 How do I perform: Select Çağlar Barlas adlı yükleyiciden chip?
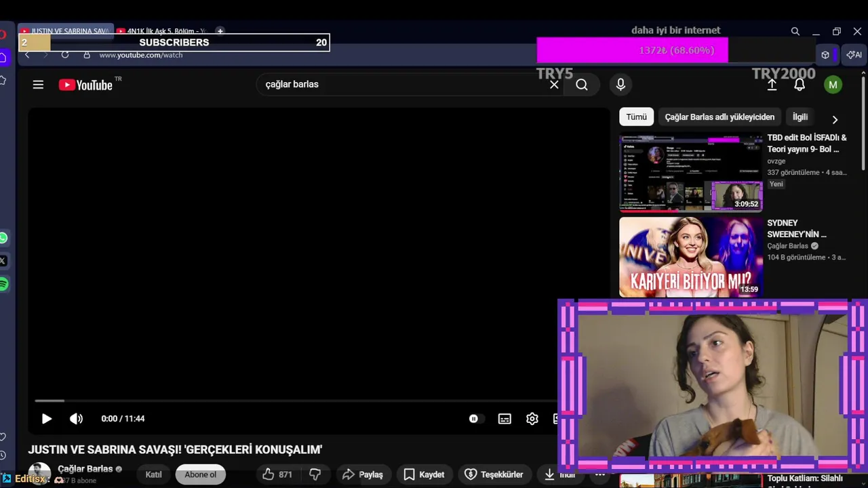(x=719, y=117)
